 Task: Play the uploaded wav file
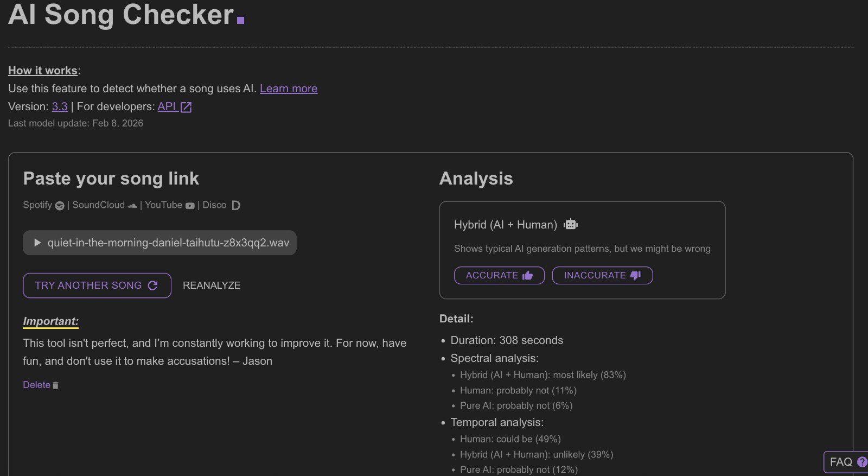[37, 243]
